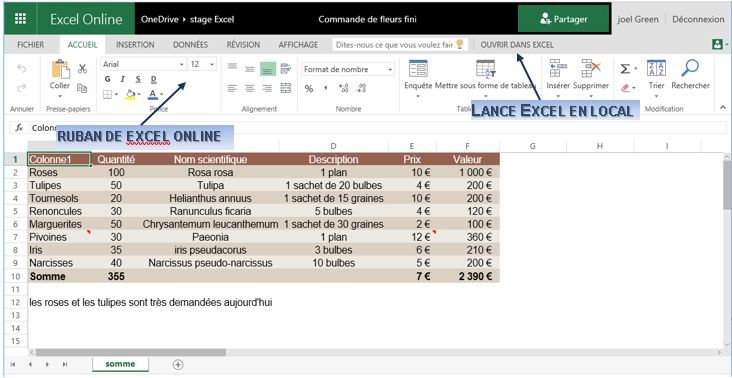Undo the last action
732x378 pixels.
21,69
